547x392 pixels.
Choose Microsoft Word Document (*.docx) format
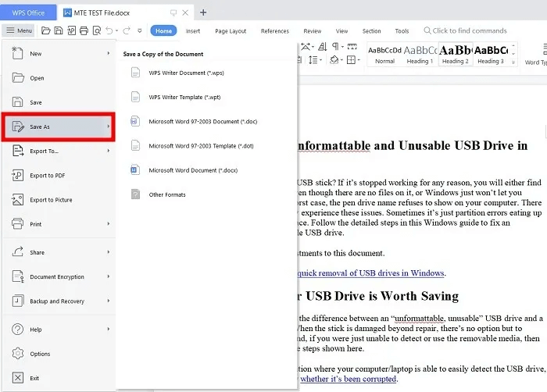206,170
